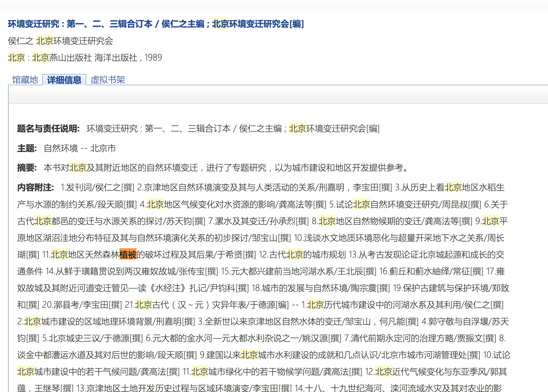This screenshot has width=548, height=392.
Task: Click the entry 18.城市的发展与自然环境/陶宗震[撰]
Action: click(321, 288)
